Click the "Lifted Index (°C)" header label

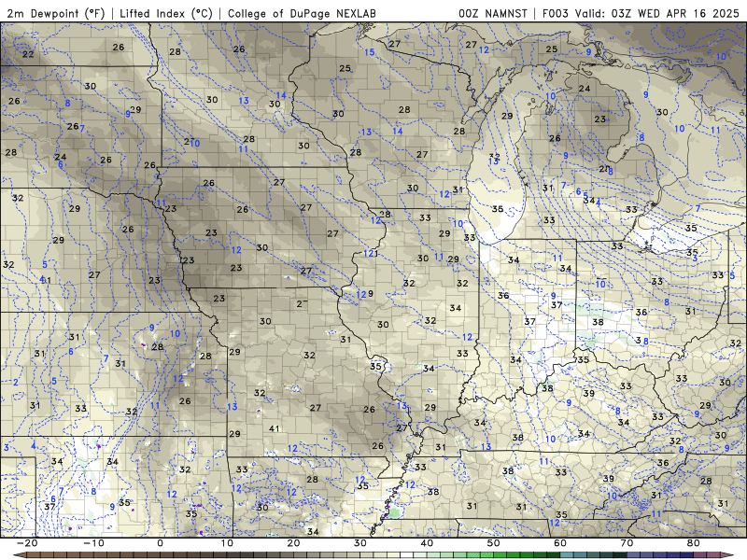166,13
